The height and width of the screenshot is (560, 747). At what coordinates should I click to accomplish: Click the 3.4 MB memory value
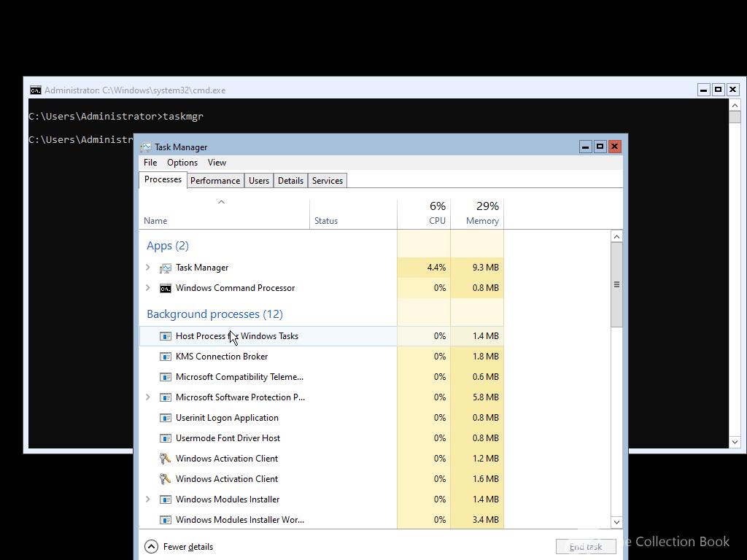pyautogui.click(x=485, y=519)
